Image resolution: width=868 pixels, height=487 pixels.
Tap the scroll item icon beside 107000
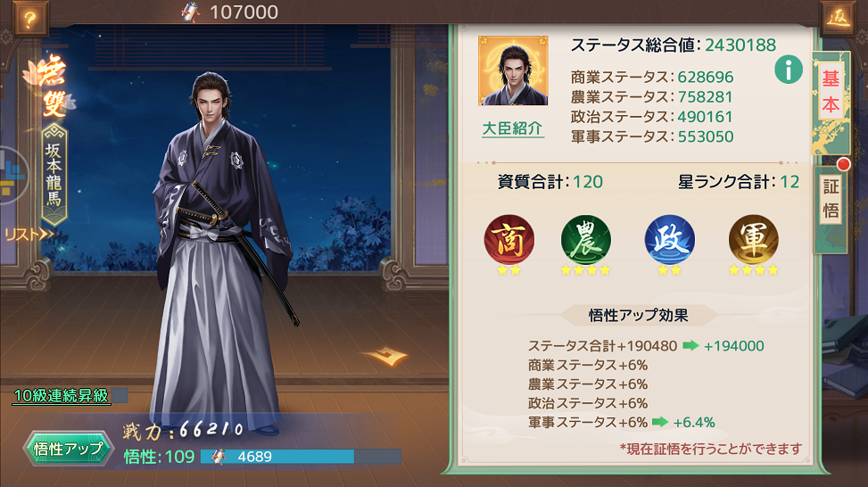tap(192, 12)
